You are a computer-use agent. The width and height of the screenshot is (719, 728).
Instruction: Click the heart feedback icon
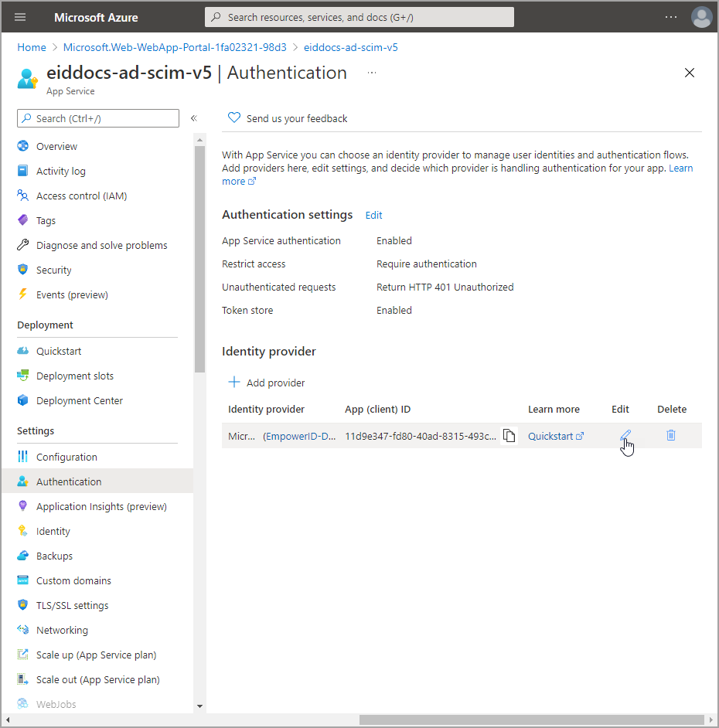point(233,118)
